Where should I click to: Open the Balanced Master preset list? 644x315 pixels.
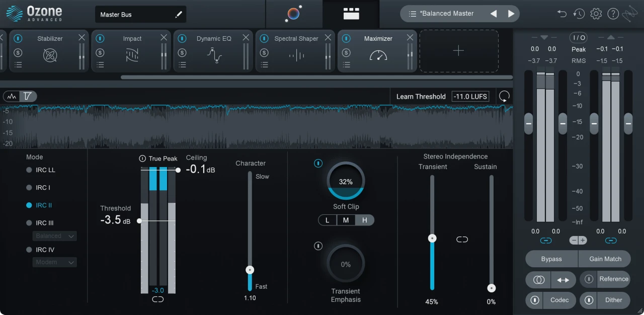(413, 14)
